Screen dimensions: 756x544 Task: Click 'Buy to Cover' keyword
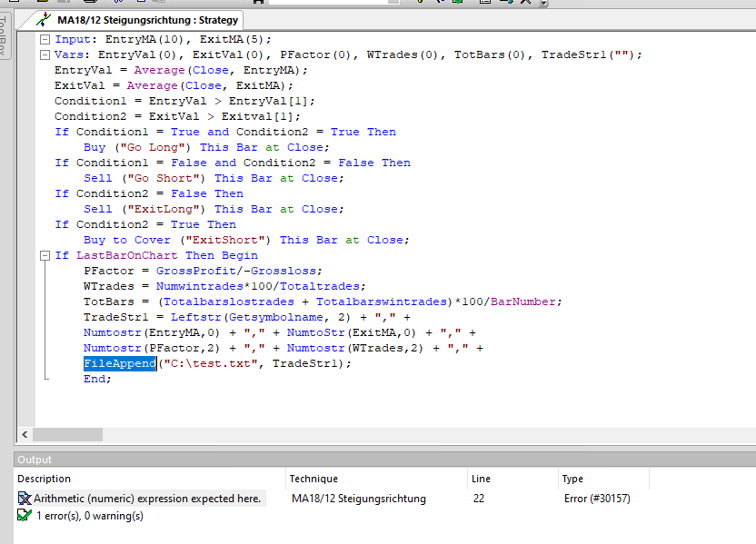[127, 240]
